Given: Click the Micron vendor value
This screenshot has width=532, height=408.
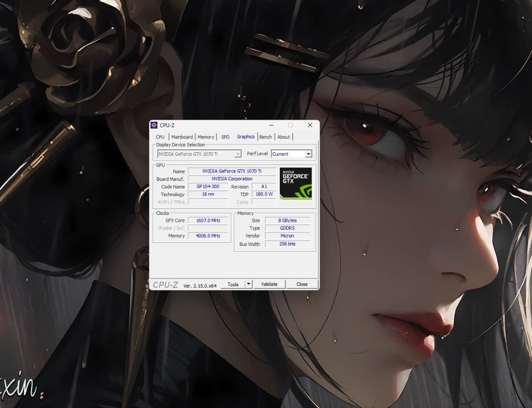Looking at the screenshot, I should (x=287, y=236).
